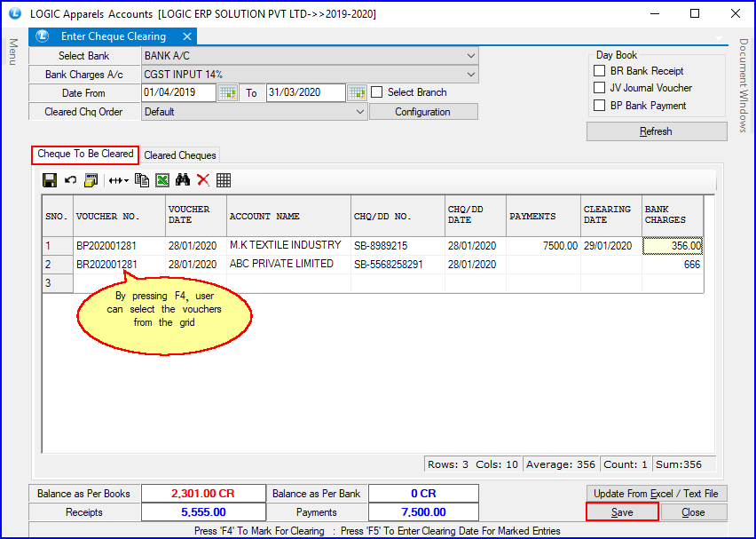
Task: Click the SNO. column header
Action: point(58,216)
